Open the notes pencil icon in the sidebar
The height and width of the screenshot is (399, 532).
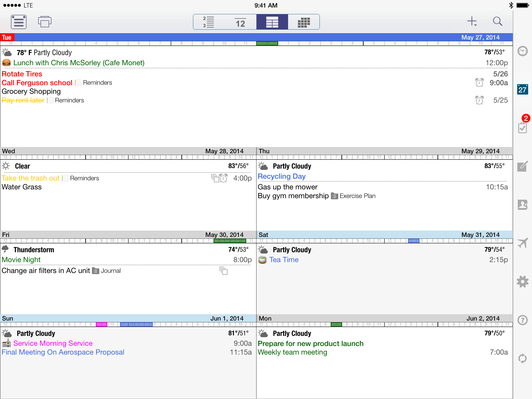522,166
